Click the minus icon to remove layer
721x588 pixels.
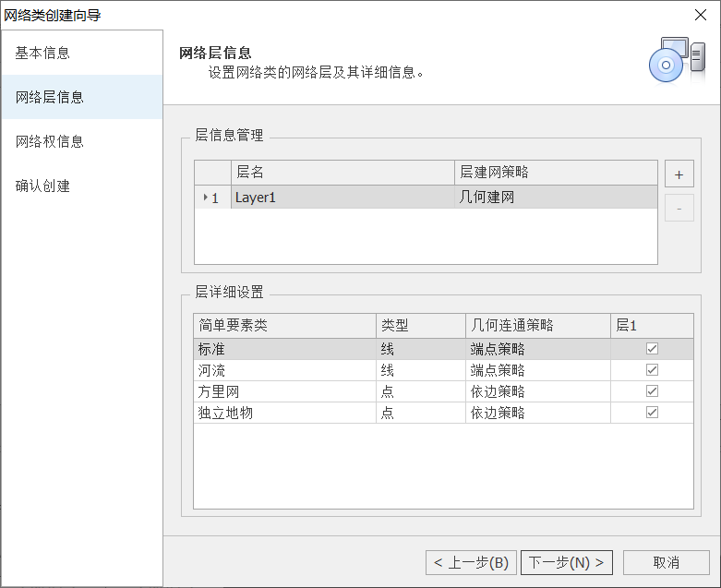click(679, 208)
